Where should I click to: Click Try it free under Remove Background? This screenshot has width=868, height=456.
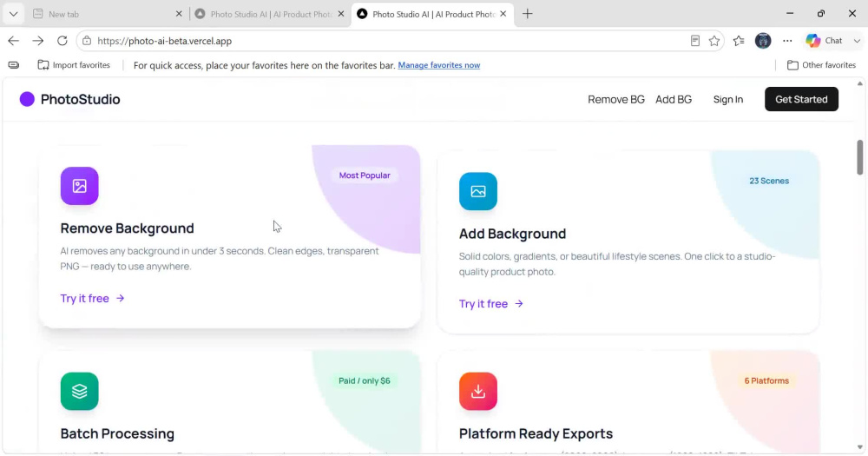click(93, 298)
